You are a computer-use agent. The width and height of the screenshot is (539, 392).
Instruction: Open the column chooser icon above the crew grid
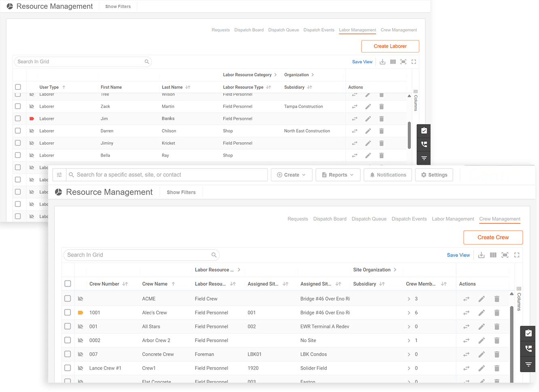click(x=493, y=255)
